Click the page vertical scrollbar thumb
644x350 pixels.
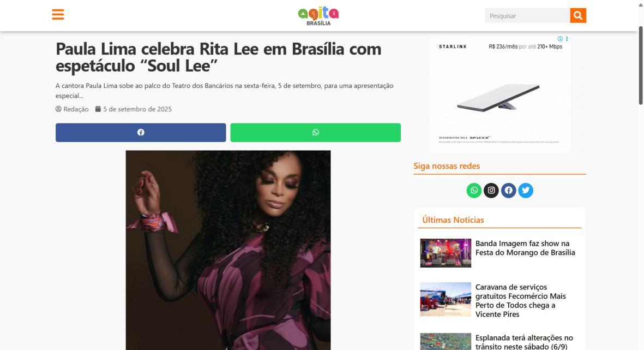640,66
